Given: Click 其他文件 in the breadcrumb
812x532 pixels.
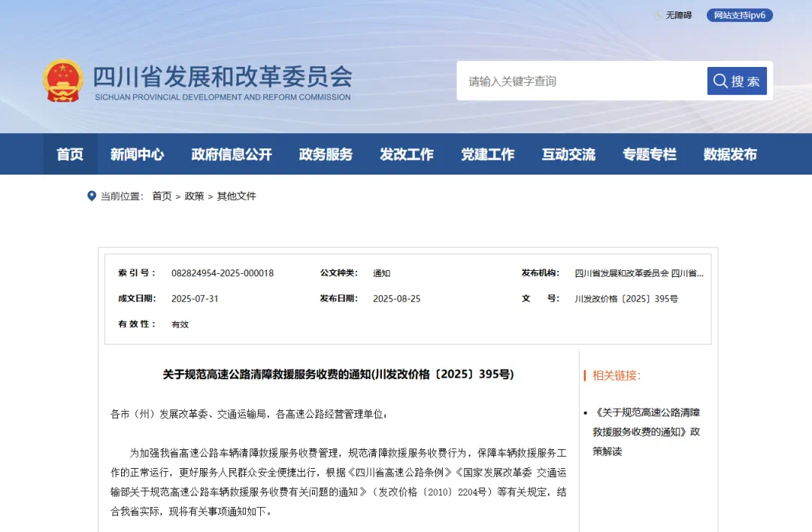Looking at the screenshot, I should click(237, 196).
